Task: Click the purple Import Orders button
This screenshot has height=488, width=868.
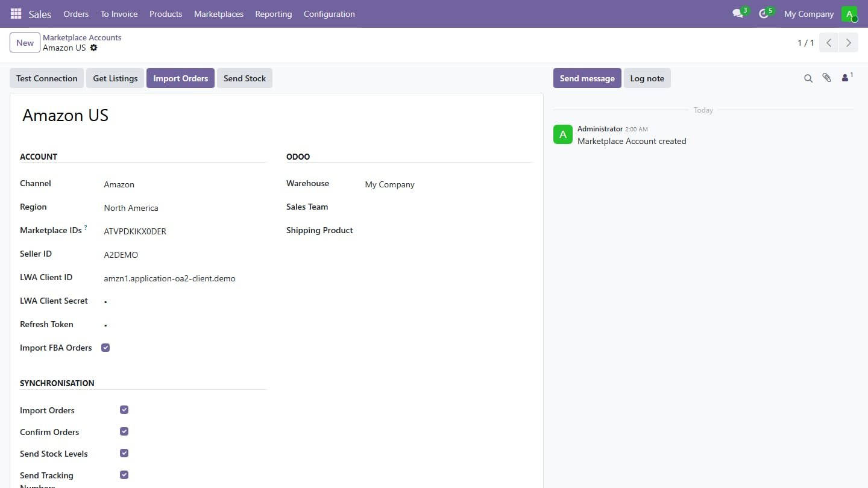Action: [x=180, y=78]
